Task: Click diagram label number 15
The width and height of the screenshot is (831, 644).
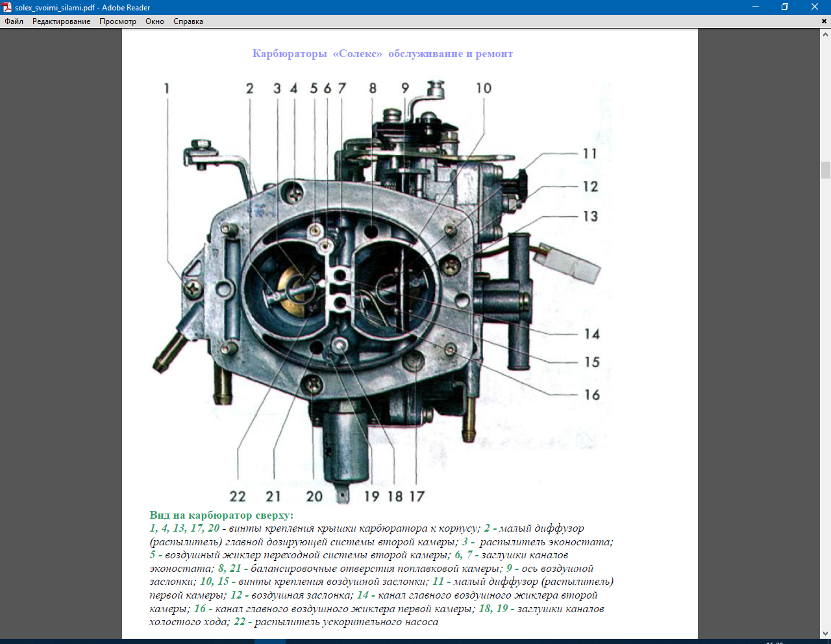Action: [591, 362]
